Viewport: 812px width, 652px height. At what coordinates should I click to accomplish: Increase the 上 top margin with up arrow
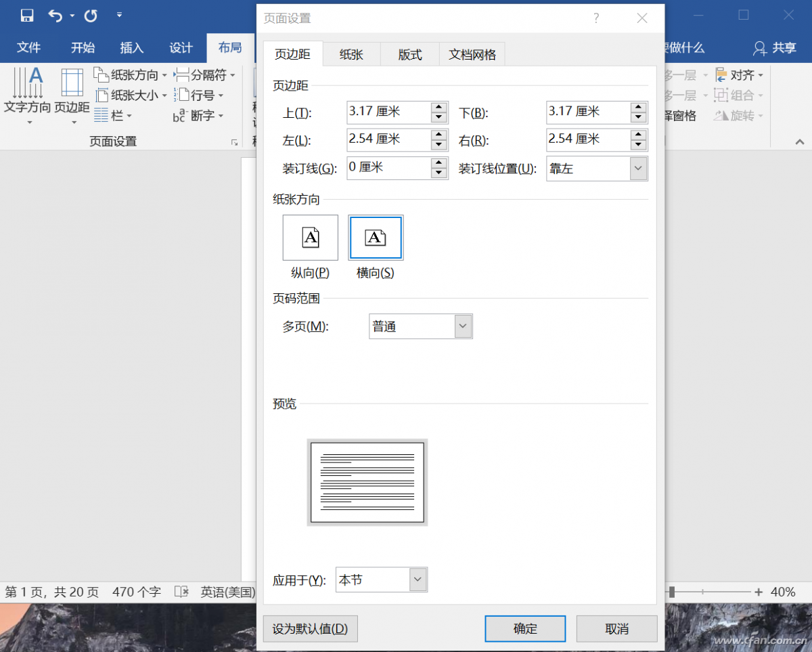point(439,107)
